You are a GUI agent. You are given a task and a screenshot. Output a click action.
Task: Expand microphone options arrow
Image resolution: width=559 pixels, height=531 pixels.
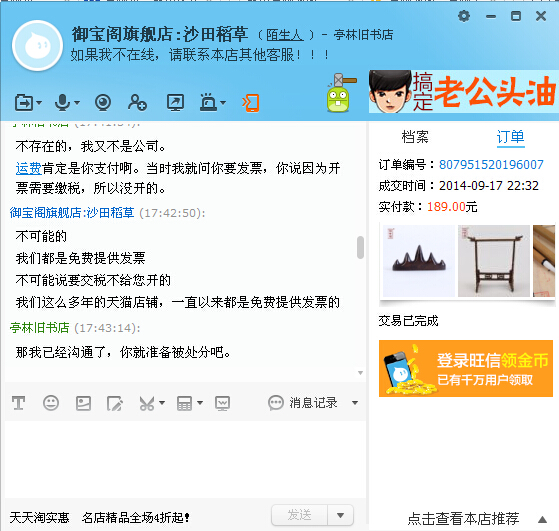pyautogui.click(x=77, y=103)
